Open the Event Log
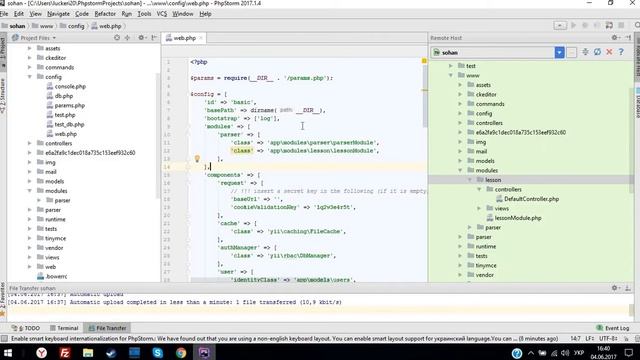640x360 pixels. point(613,328)
